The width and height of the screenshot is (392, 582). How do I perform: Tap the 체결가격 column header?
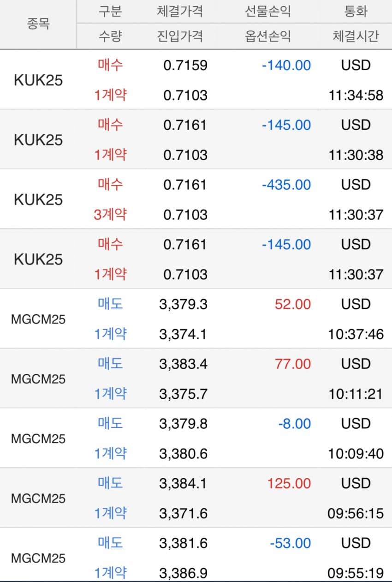(179, 11)
